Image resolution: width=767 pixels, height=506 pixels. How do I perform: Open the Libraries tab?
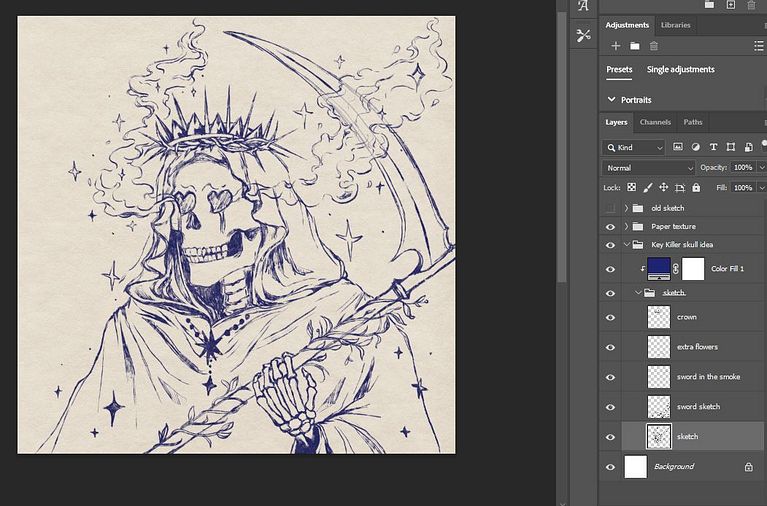tap(675, 25)
